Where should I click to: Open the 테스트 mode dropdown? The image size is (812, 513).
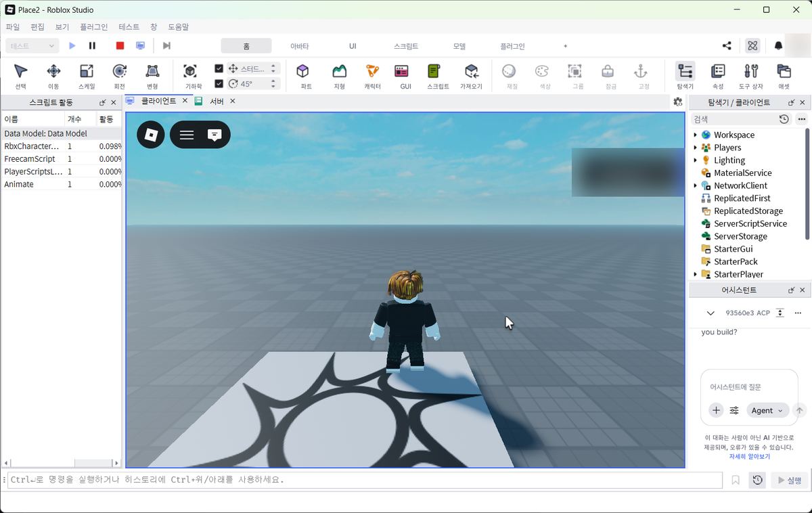[32, 46]
